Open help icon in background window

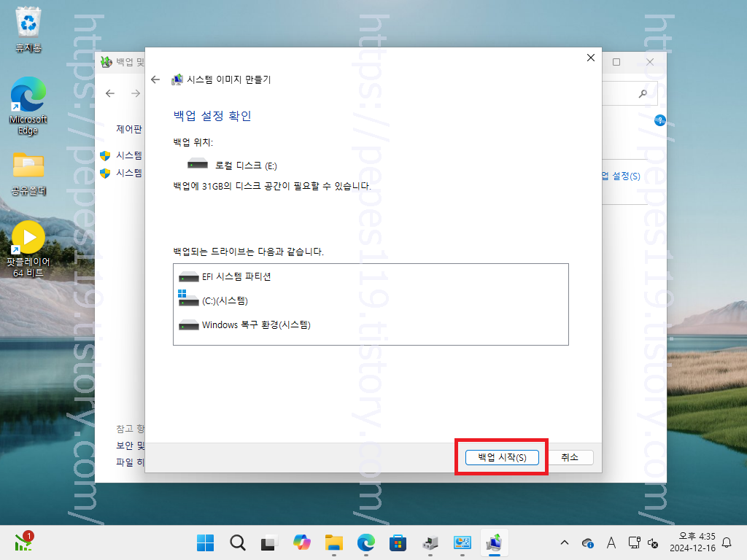(659, 120)
